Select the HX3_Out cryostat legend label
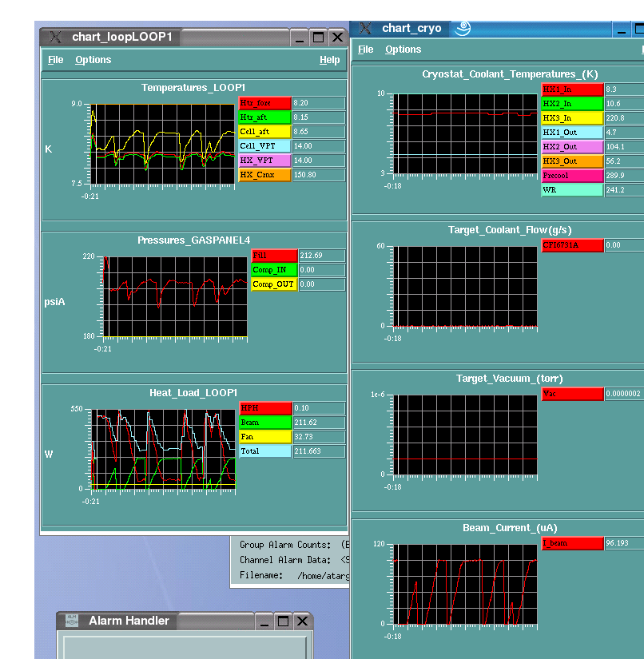644x659 pixels. [573, 161]
